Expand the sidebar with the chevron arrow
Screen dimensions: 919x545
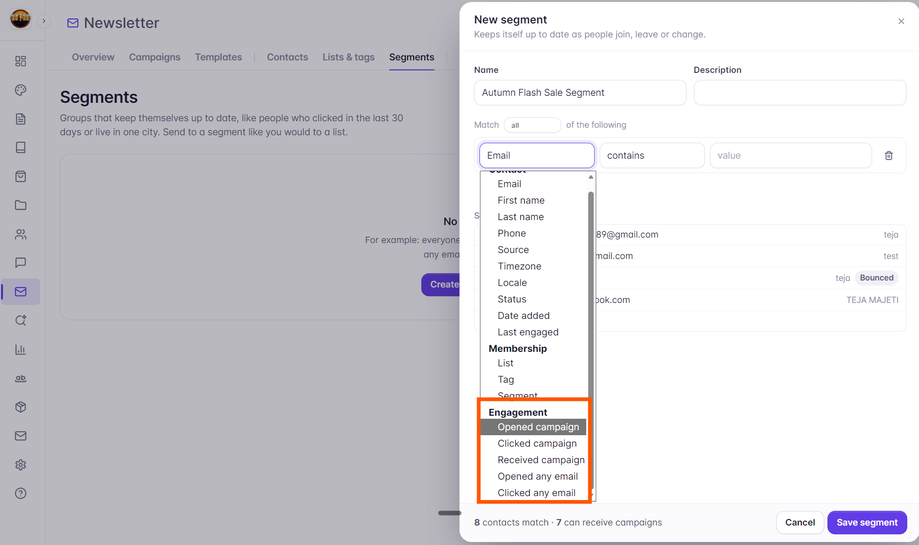coord(43,21)
